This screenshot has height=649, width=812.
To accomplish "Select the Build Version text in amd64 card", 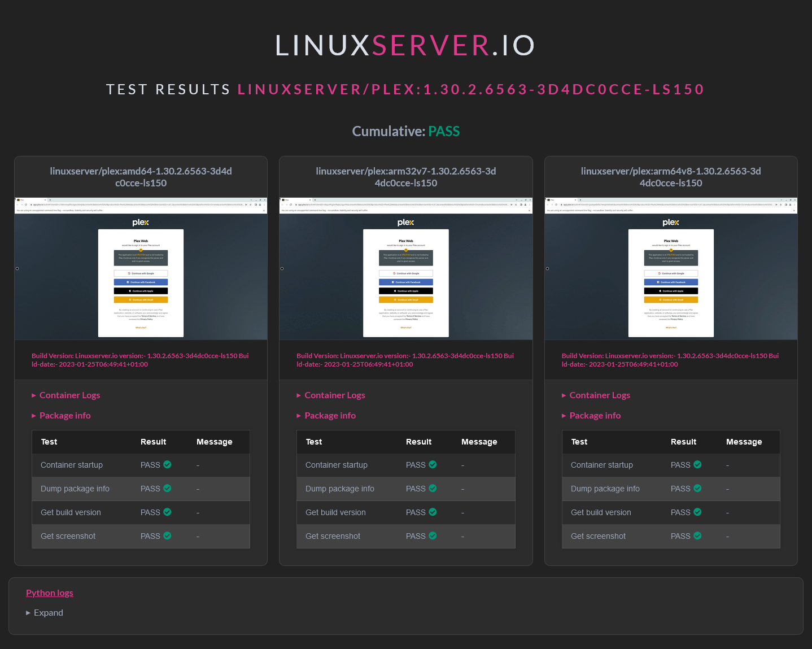I will [140, 360].
